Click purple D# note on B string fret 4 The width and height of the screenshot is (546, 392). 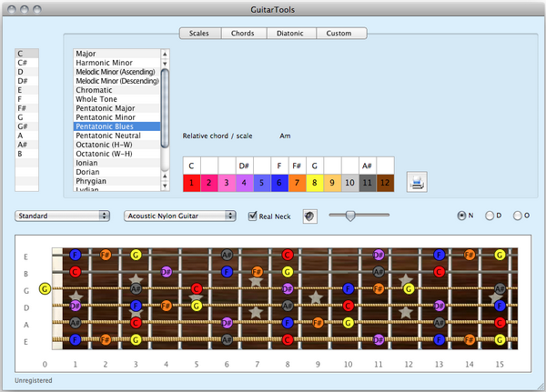click(x=167, y=272)
